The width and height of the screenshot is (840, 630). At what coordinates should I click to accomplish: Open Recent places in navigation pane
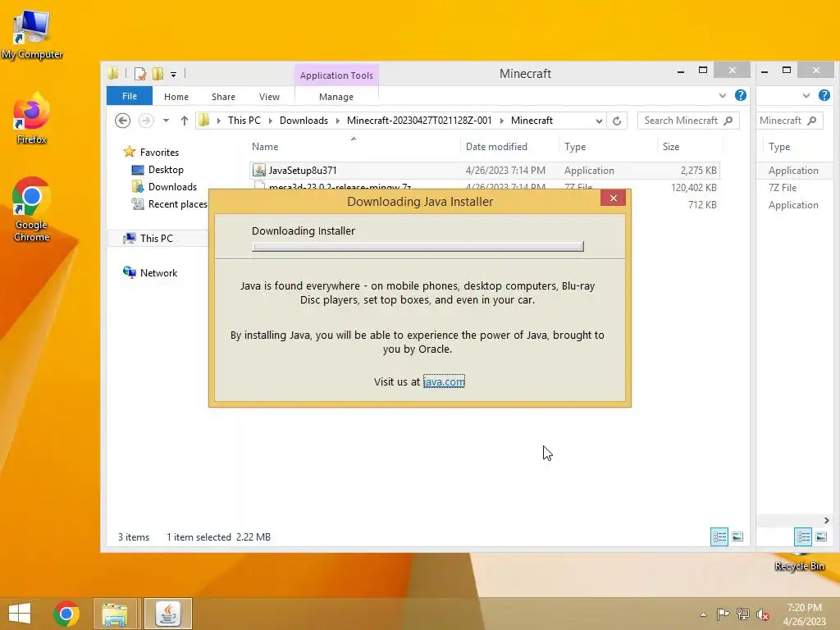click(177, 204)
